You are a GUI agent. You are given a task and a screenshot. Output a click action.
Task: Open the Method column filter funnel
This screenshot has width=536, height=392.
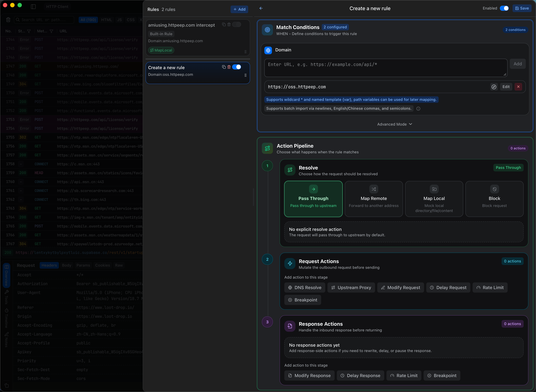pos(51,31)
